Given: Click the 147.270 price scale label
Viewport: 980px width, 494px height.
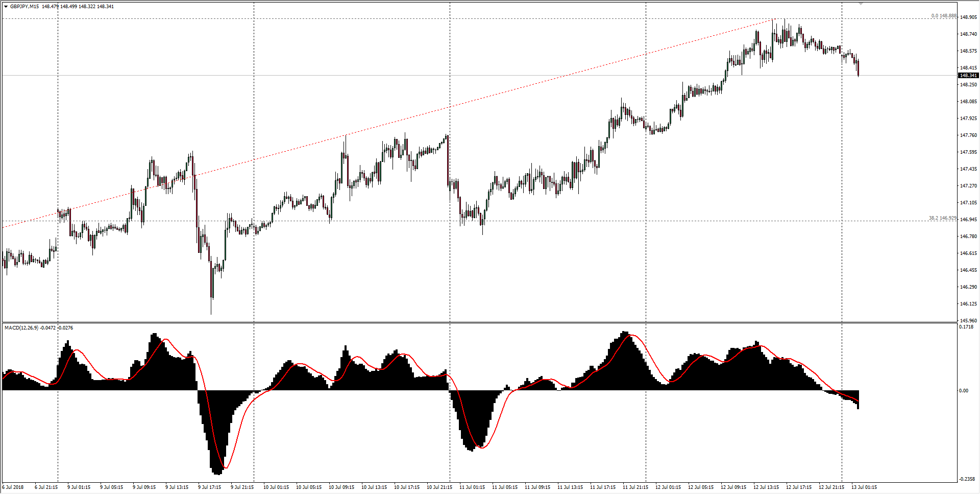Looking at the screenshot, I should pyautogui.click(x=968, y=186).
